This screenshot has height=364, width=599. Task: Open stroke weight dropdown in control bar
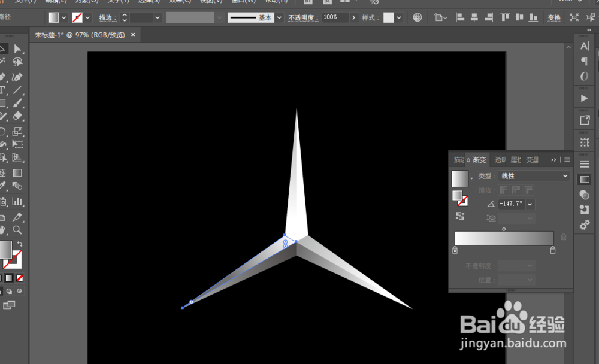pyautogui.click(x=157, y=17)
